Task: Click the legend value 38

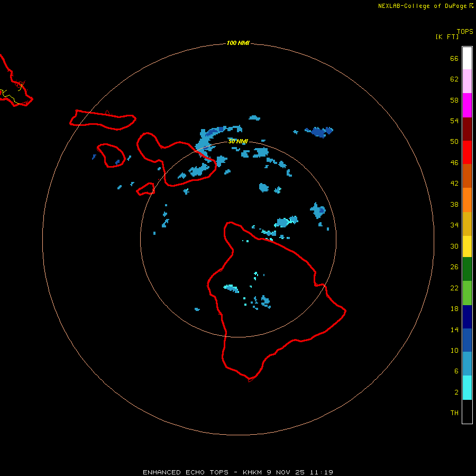Action: pyautogui.click(x=454, y=204)
